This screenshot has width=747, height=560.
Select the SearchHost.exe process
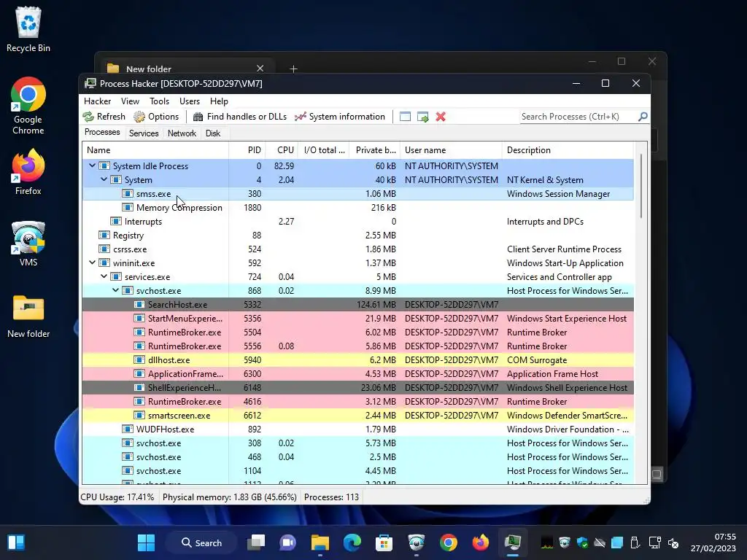(x=357, y=304)
